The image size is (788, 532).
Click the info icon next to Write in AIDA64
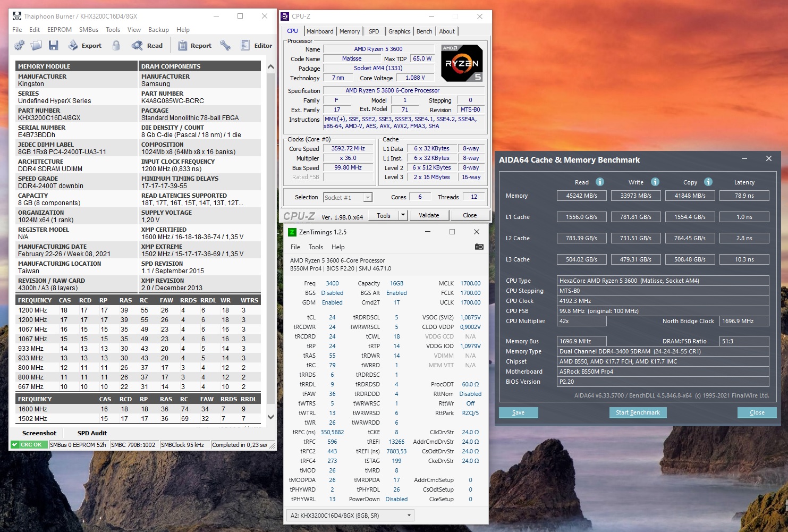point(655,182)
